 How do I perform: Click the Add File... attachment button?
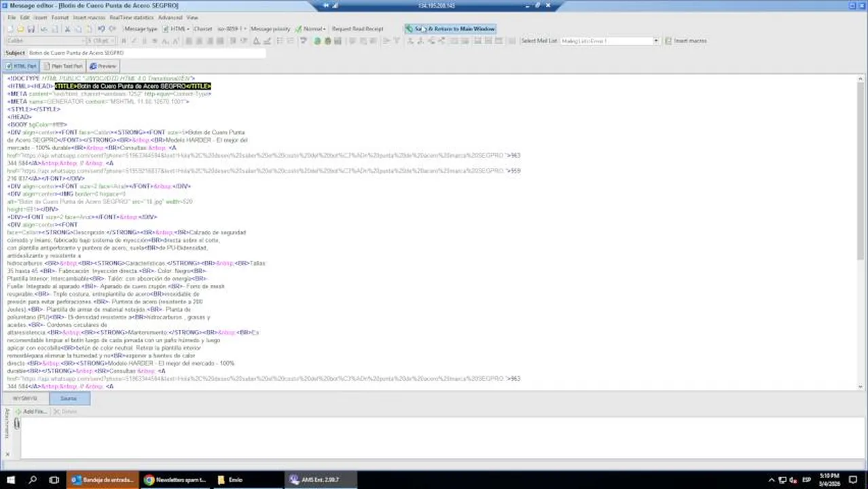pyautogui.click(x=31, y=412)
